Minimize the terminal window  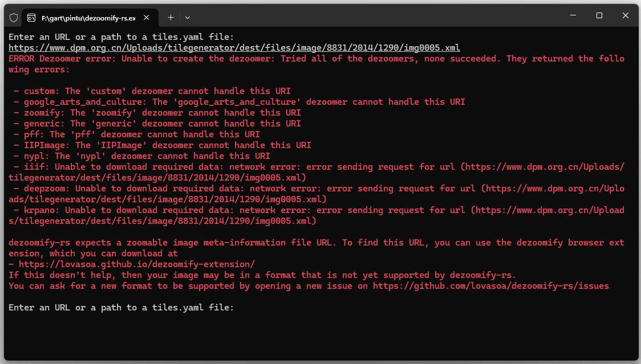[x=573, y=16]
